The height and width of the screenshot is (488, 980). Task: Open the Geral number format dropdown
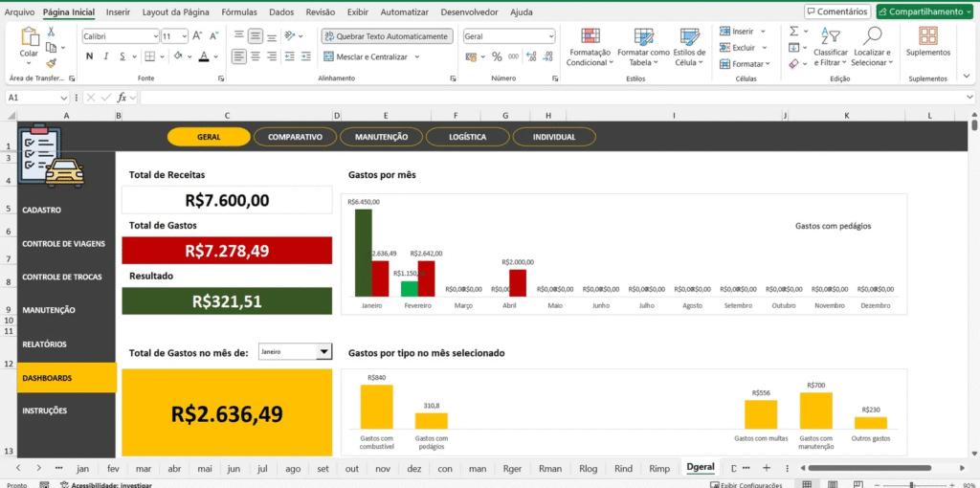(551, 36)
